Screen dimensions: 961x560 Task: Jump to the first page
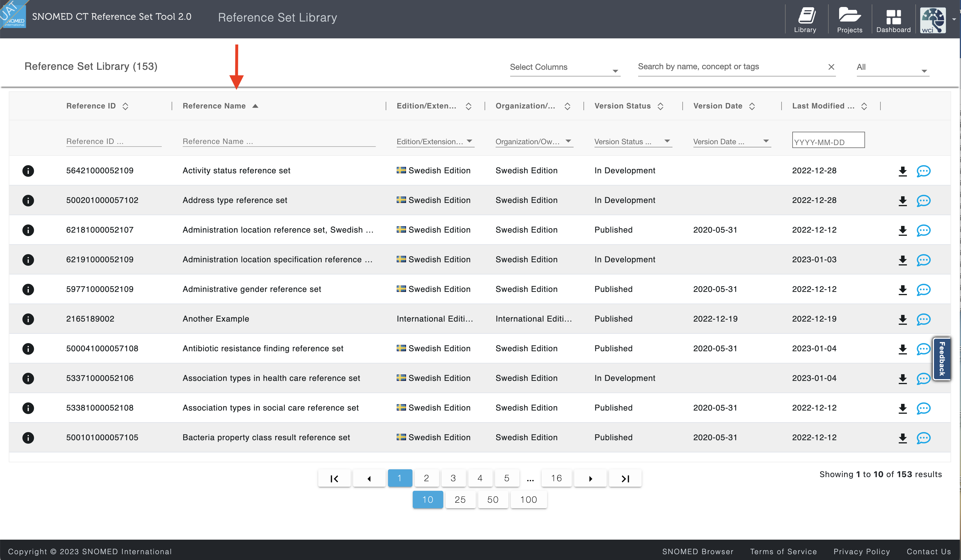(x=334, y=478)
